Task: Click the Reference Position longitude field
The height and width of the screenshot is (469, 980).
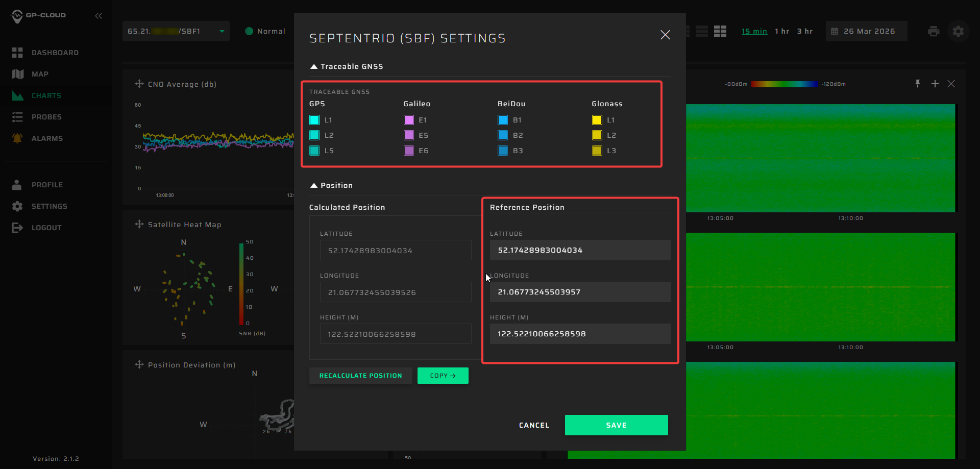Action: pos(580,292)
